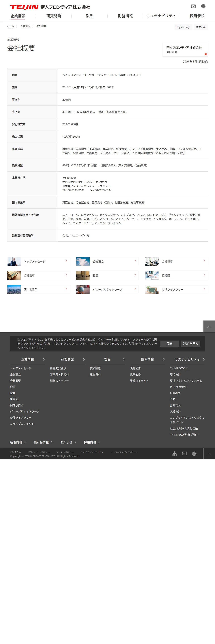The height and width of the screenshot is (644, 215).
Task: Click the TEIJIN logo
Action: (x=24, y=7)
